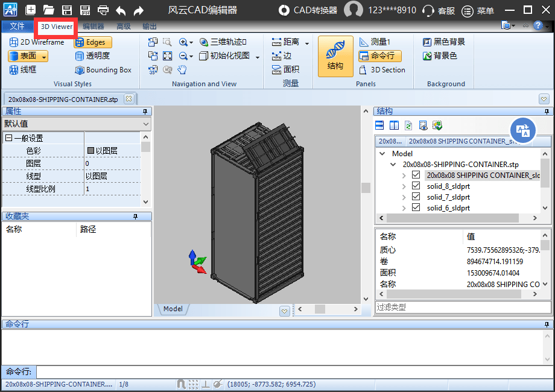
Task: Open the window layout dropdown icon
Action: [x=508, y=26]
